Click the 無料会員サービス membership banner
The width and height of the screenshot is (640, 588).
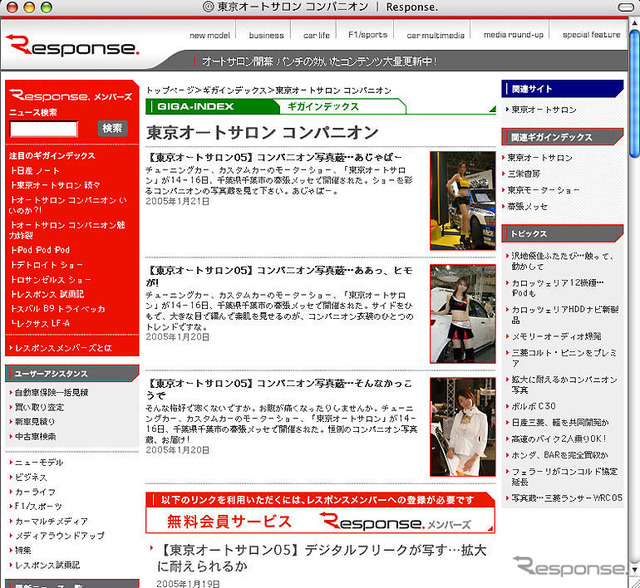pos(320,513)
